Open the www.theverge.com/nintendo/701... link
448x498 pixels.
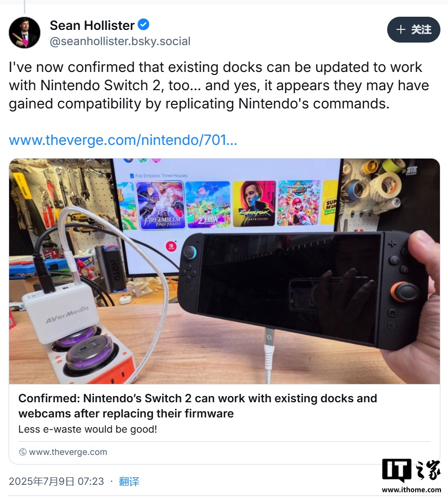point(123,140)
